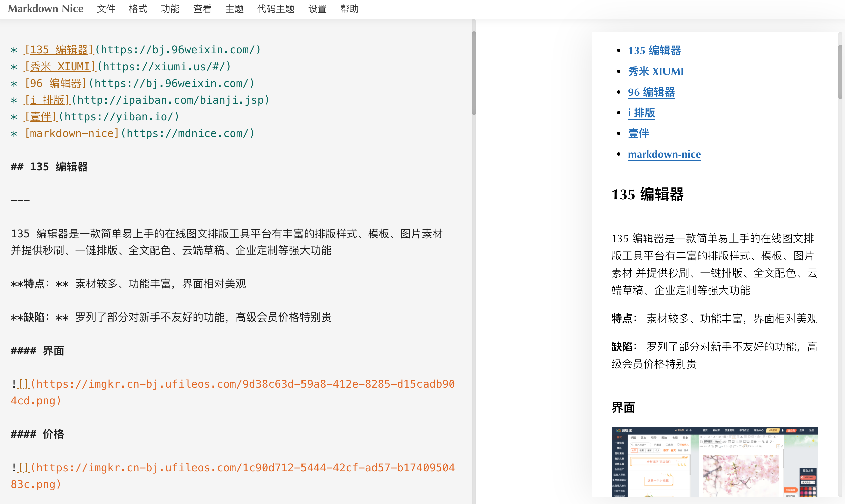This screenshot has width=845, height=504.
Task: Click the editor pane scrollbar thumb
Action: point(474,73)
